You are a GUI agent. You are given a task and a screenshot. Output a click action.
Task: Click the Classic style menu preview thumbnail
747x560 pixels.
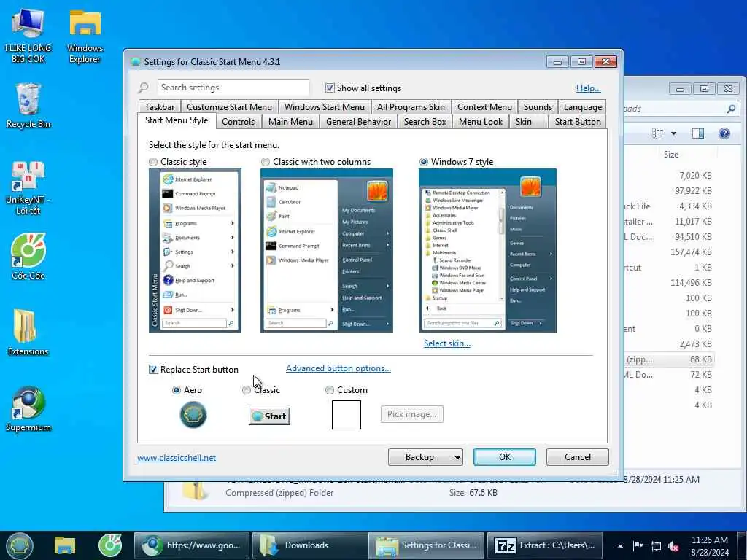pyautogui.click(x=195, y=251)
